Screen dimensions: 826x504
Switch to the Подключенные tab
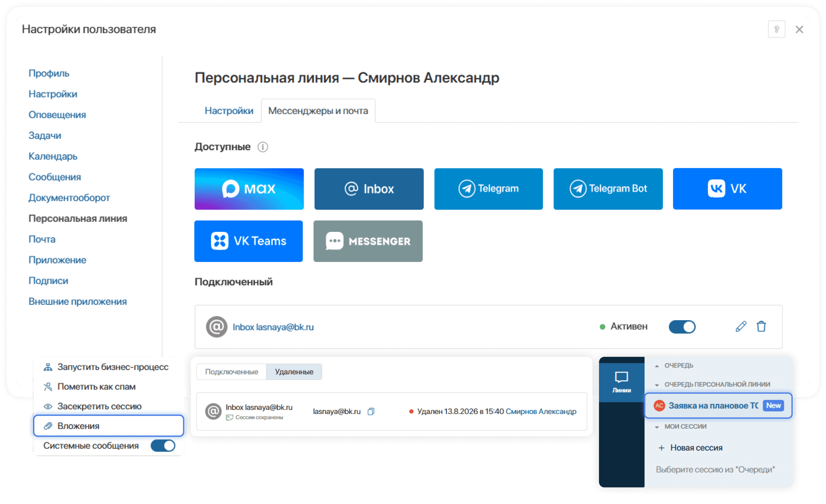click(231, 372)
